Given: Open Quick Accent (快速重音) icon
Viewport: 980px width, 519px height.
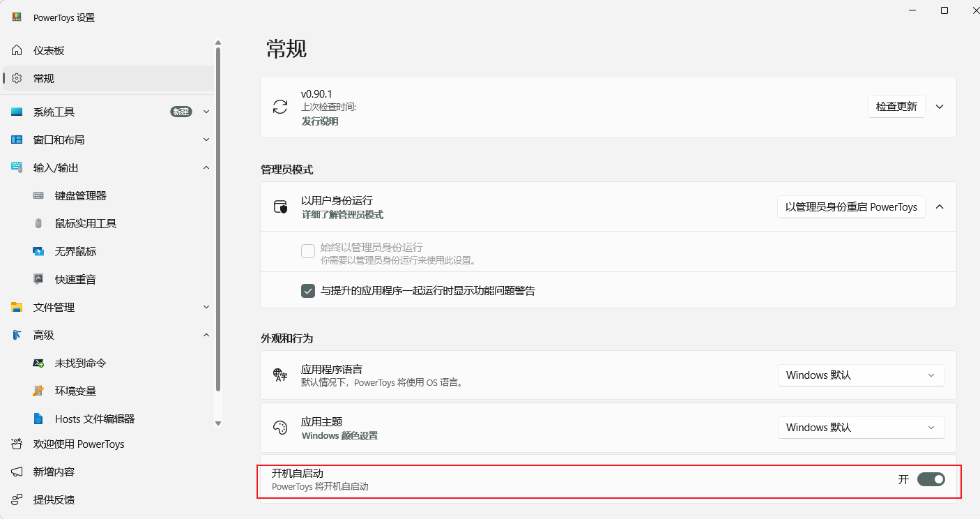Looking at the screenshot, I should (39, 280).
